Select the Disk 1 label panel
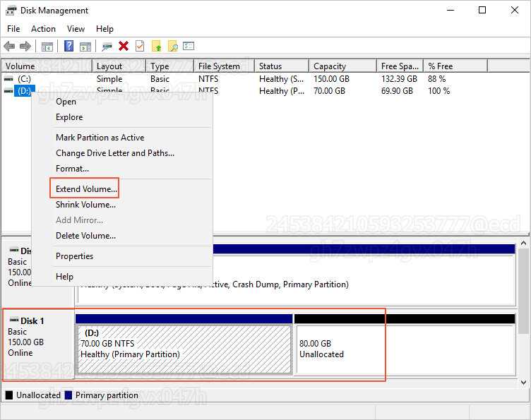Viewport: 531px width, 420px height. [39, 344]
